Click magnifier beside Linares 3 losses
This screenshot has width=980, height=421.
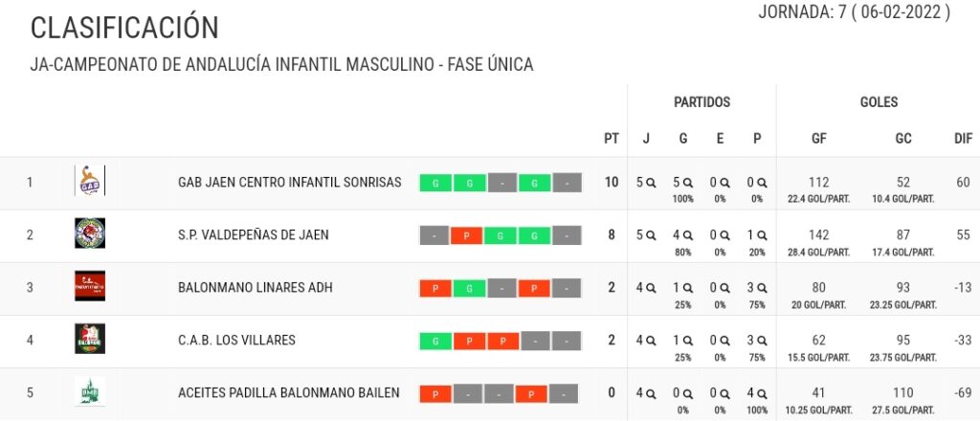762,288
